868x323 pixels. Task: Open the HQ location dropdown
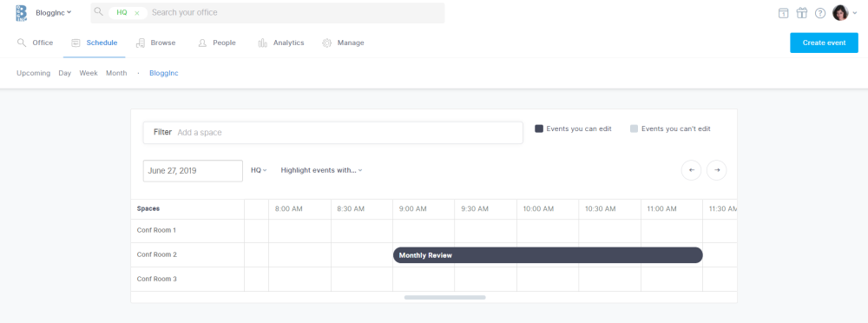click(259, 170)
